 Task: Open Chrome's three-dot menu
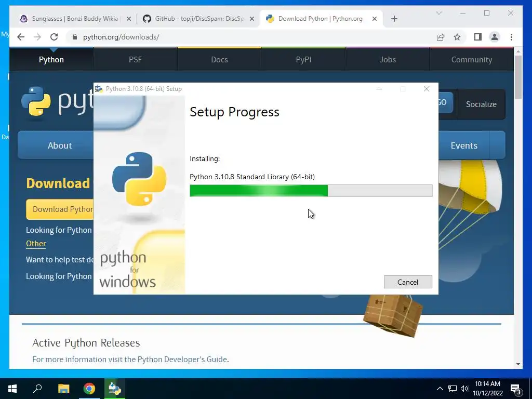pos(511,37)
